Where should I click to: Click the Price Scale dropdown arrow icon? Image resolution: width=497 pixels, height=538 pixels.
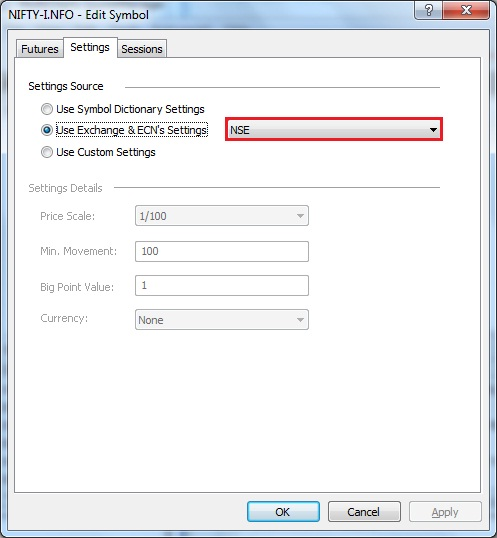tap(300, 216)
